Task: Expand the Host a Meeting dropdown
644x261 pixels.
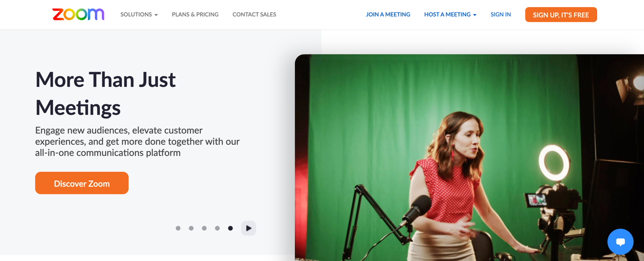Action: coord(450,14)
